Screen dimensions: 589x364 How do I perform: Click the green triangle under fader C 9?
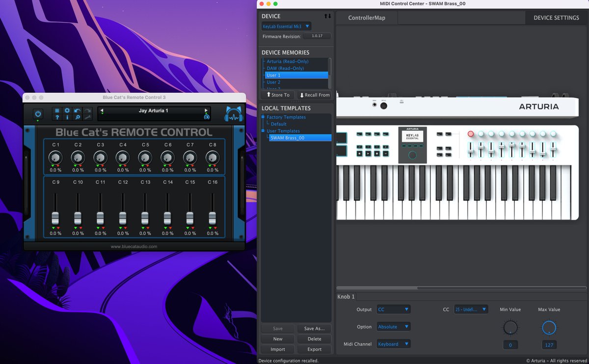(x=53, y=228)
